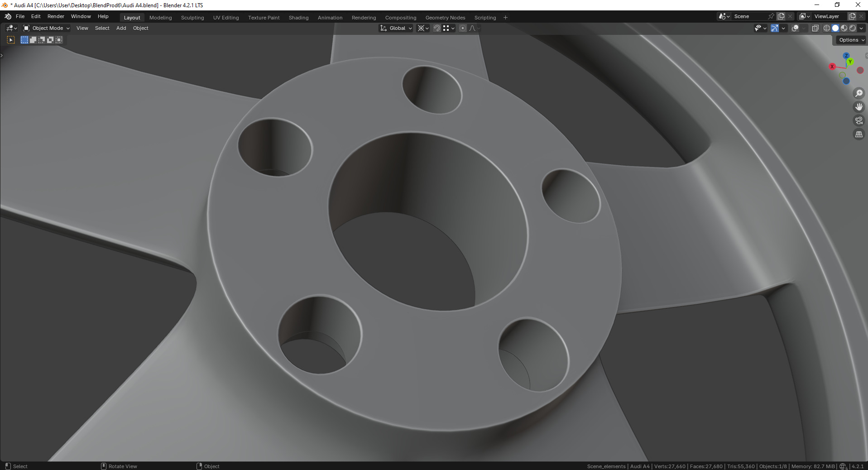
Task: Click the negative Z axis gizmo circle
Action: pyautogui.click(x=846, y=81)
